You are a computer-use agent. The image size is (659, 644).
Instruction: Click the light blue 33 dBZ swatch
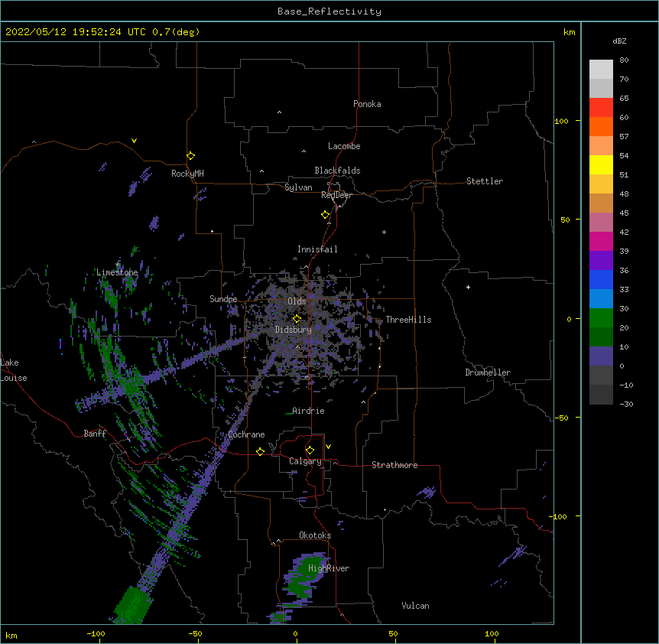(601, 299)
